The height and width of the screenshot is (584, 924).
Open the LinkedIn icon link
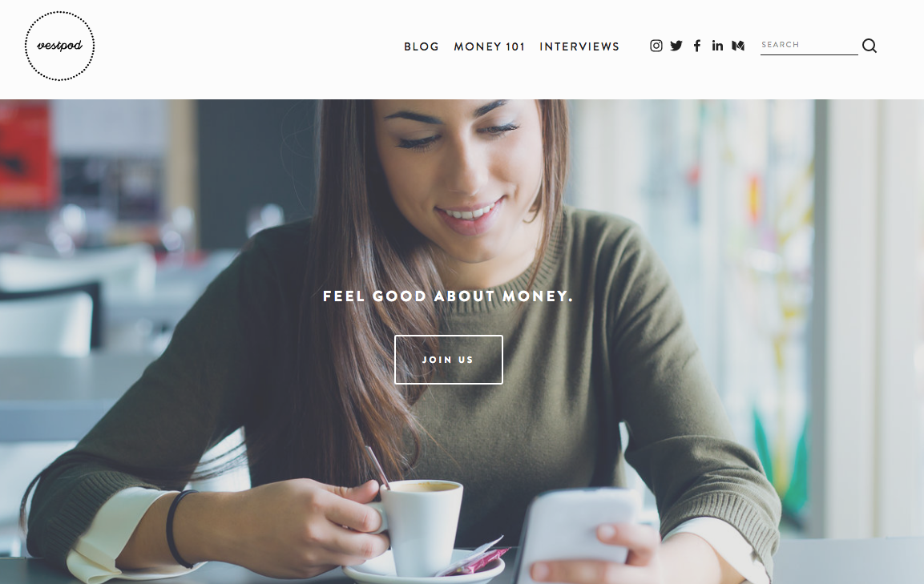pos(717,46)
